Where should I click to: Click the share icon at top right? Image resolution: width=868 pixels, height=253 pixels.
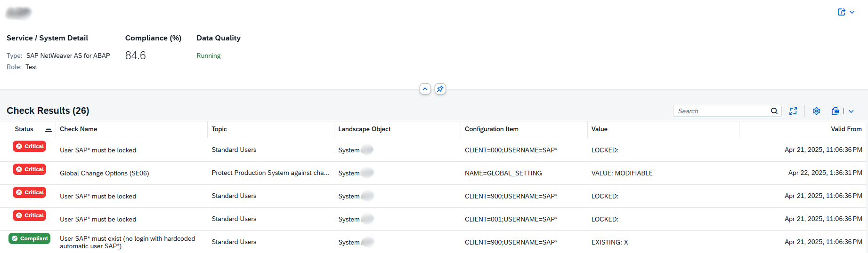[x=841, y=12]
